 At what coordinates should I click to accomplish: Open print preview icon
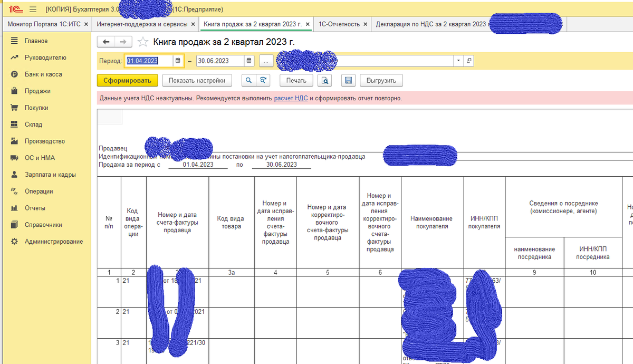[x=325, y=81]
